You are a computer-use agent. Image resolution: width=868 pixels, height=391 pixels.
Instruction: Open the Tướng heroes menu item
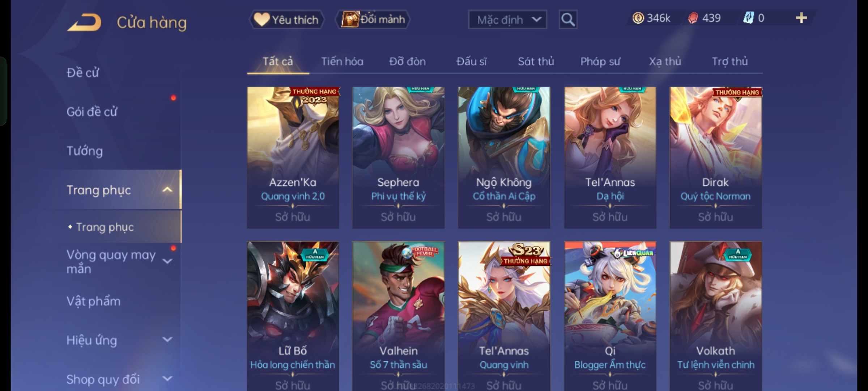(x=85, y=151)
